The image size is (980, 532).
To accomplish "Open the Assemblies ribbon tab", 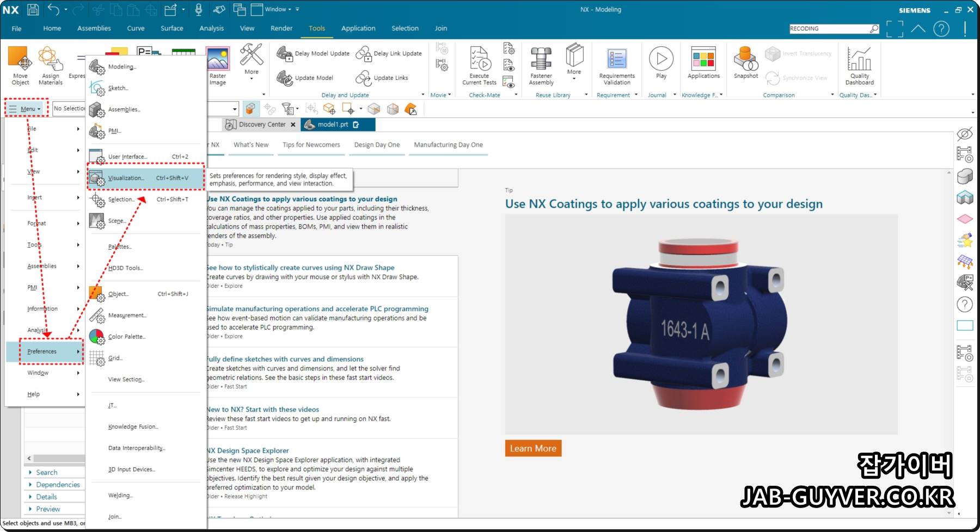I will click(94, 28).
